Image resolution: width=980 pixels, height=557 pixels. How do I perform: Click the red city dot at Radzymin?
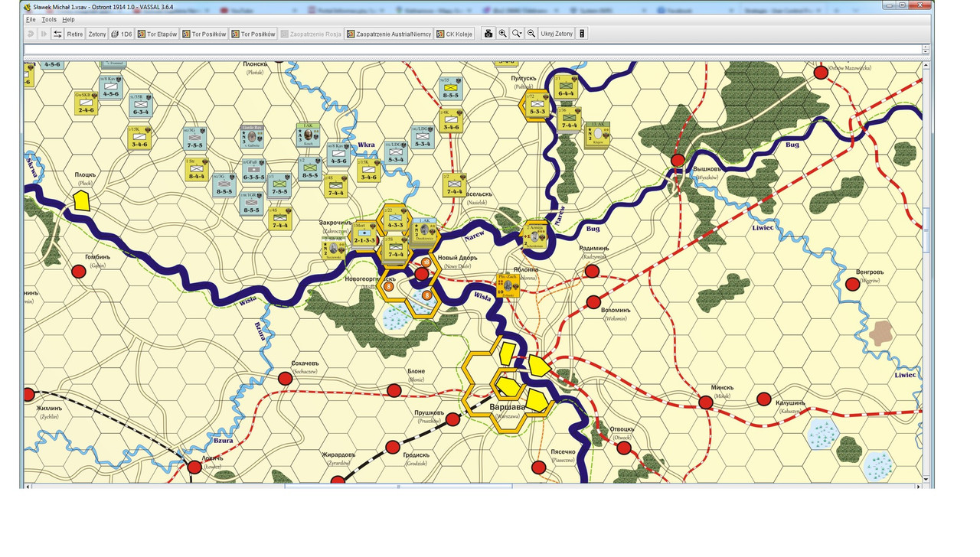point(591,272)
